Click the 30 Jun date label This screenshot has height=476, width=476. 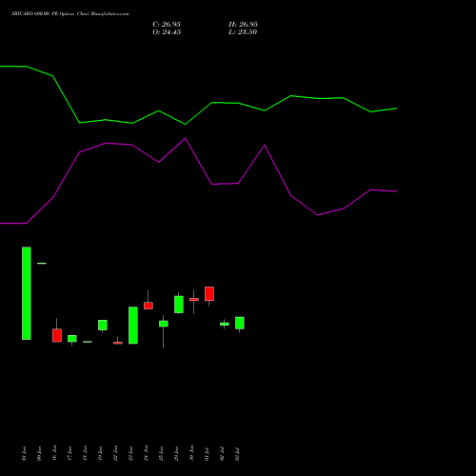click(x=192, y=453)
